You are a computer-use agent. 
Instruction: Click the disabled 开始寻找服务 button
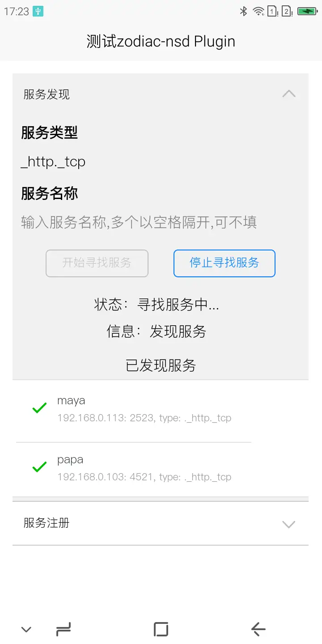click(97, 263)
